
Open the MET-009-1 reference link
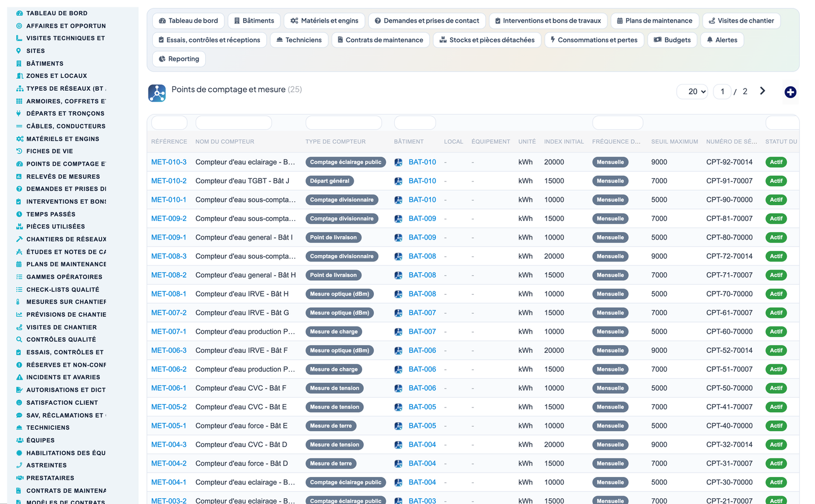(169, 237)
